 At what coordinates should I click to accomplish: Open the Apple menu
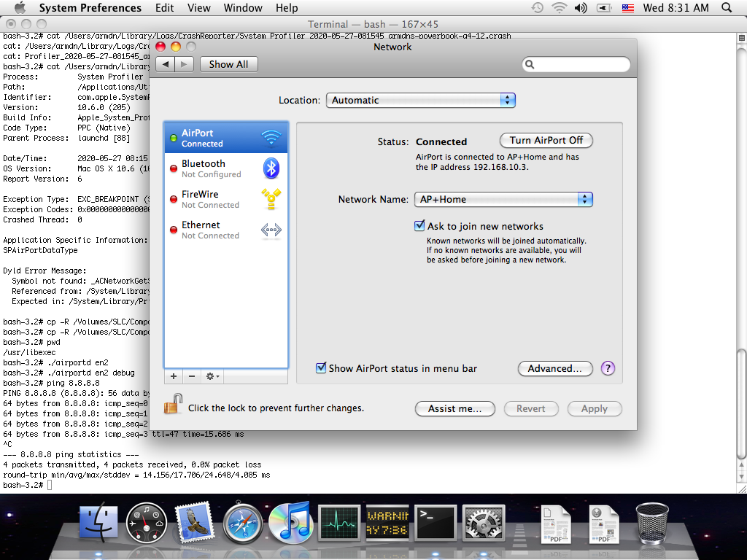click(x=20, y=7)
